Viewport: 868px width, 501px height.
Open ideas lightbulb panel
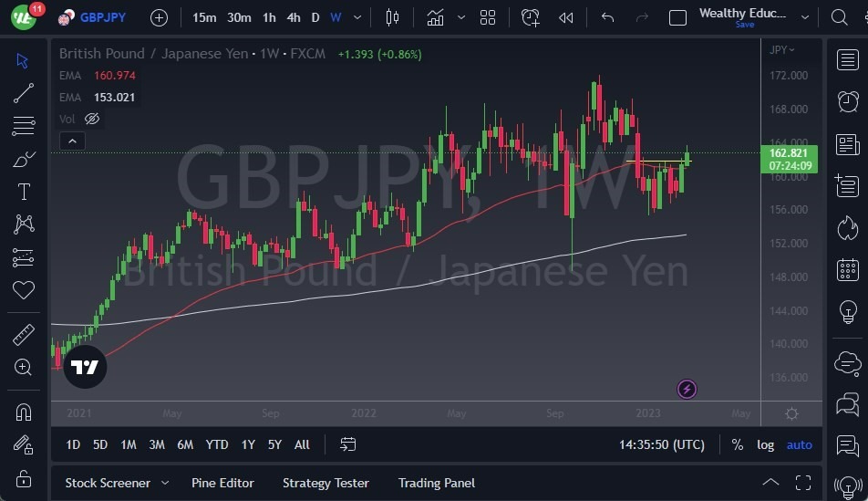point(848,311)
